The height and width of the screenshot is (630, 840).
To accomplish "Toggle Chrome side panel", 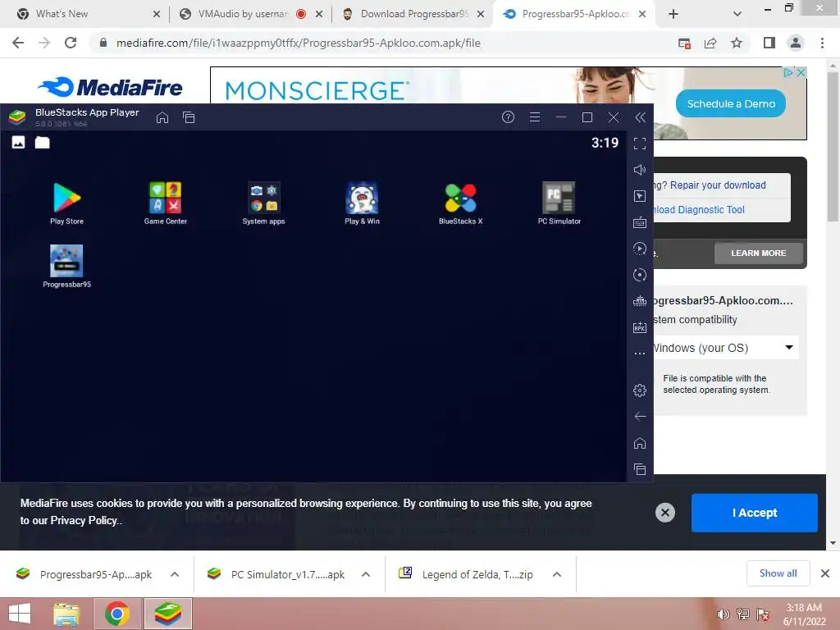I will coord(769,43).
